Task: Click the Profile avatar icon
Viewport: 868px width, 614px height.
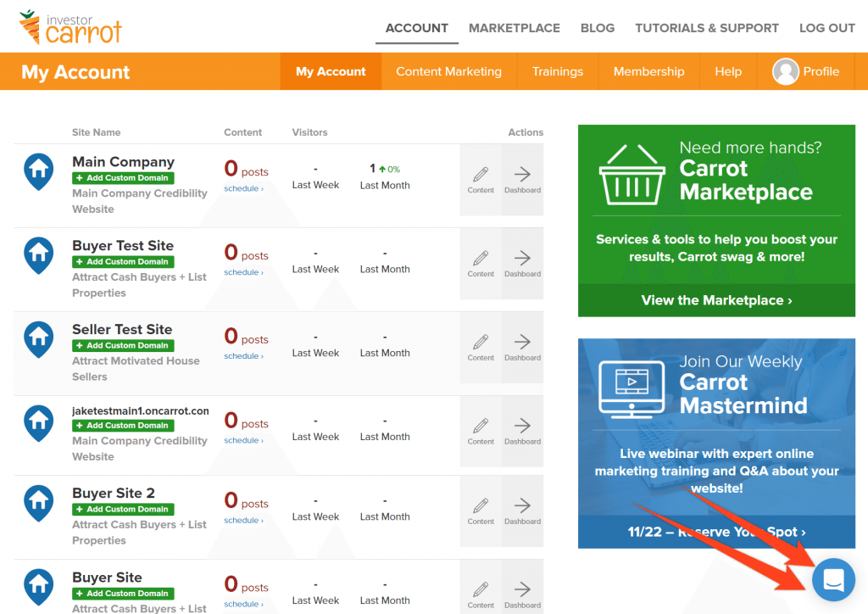Action: coord(785,71)
